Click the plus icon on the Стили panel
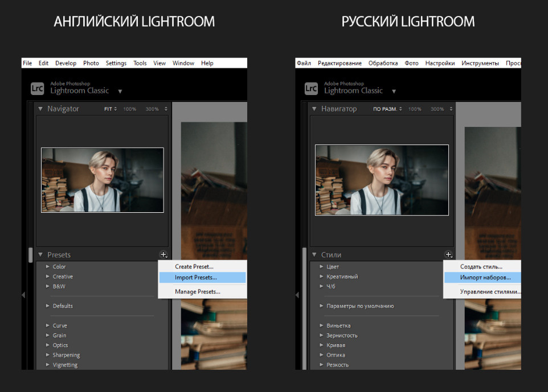 (449, 254)
